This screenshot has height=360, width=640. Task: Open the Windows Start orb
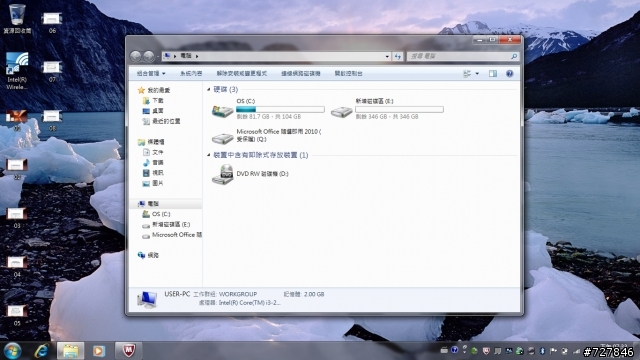click(13, 351)
